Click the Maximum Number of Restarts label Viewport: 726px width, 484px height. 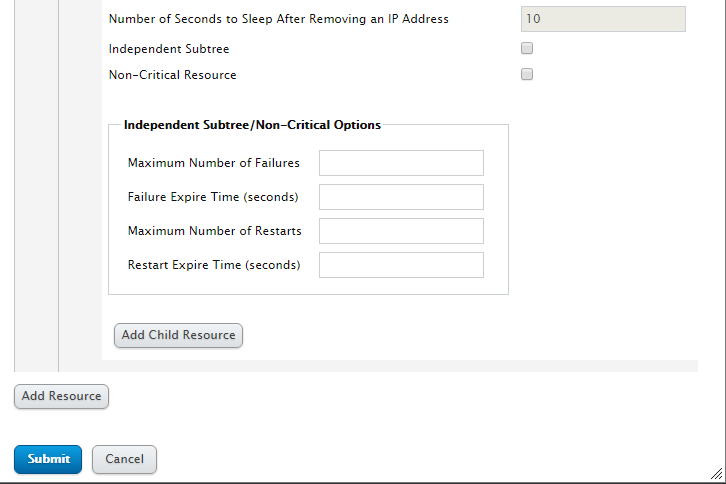point(215,231)
